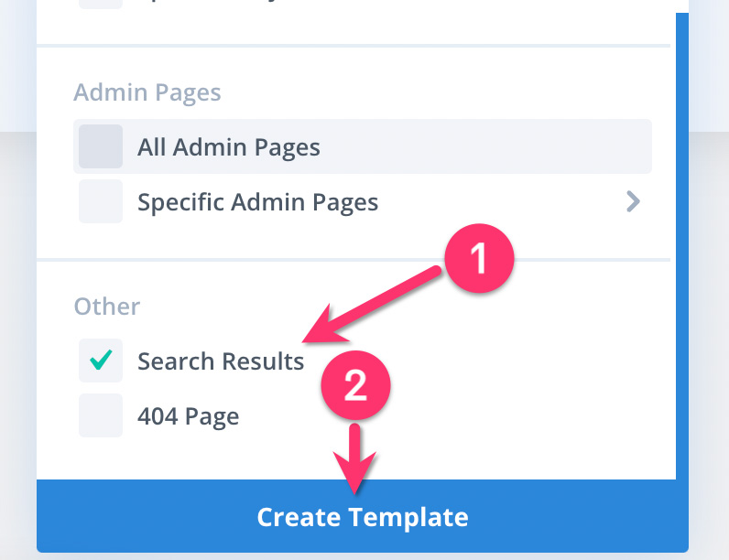Image resolution: width=729 pixels, height=560 pixels.
Task: Click the divider line above the Other section
Action: pos(354,260)
